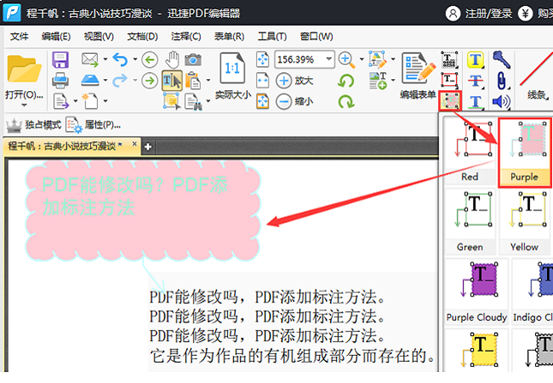Viewport: 553px width, 383px height.
Task: Choose the Red callout style
Action: (x=470, y=151)
